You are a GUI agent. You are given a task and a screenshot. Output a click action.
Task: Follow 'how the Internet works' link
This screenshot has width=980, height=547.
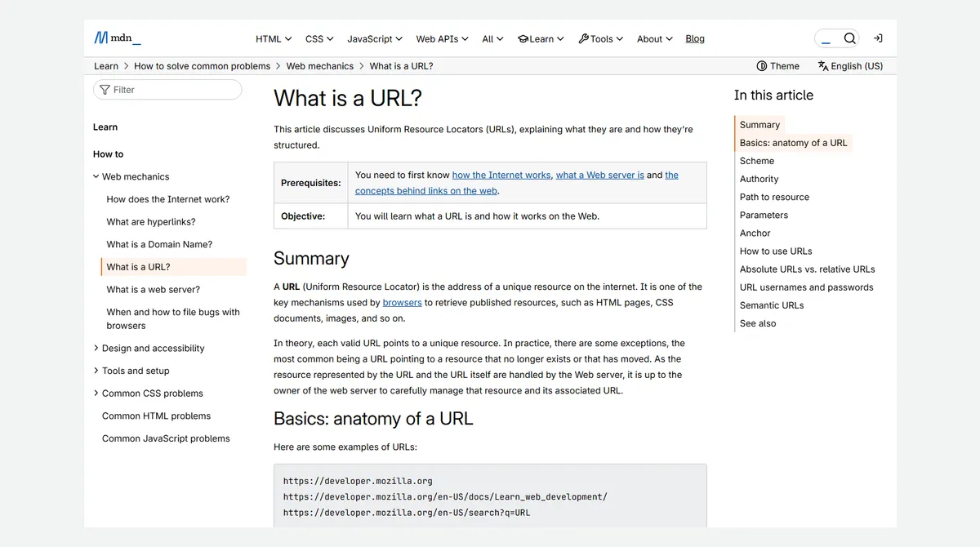(x=501, y=175)
